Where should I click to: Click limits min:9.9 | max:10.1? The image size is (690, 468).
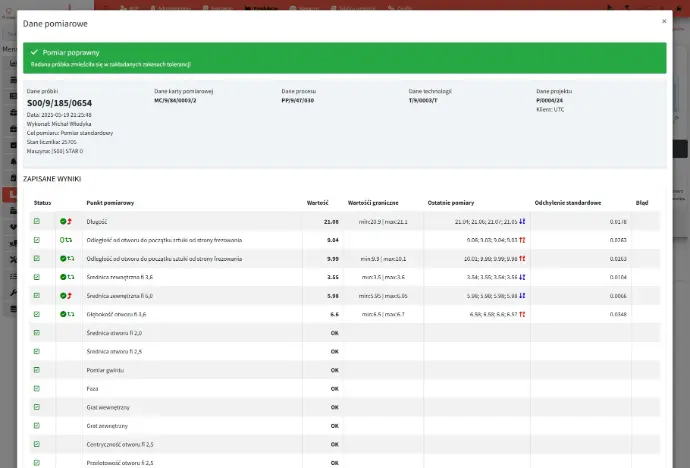pos(383,259)
